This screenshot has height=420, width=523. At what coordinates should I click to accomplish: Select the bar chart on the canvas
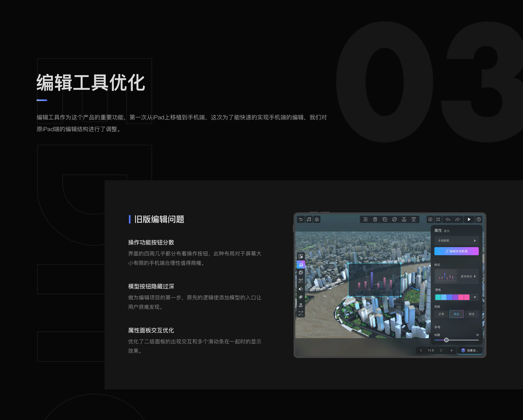click(375, 280)
